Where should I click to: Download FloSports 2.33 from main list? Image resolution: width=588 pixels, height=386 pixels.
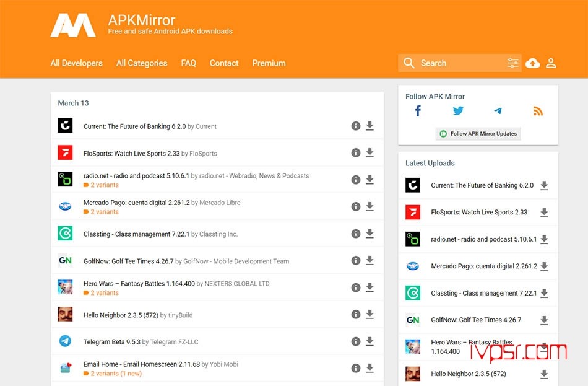370,152
